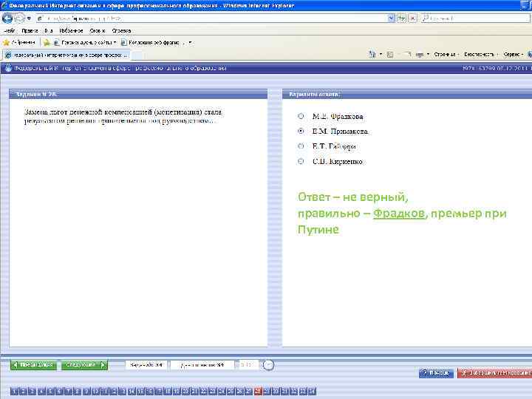The width and height of the screenshot is (532, 399).
Task: Open the Файл menu
Action: point(9,30)
